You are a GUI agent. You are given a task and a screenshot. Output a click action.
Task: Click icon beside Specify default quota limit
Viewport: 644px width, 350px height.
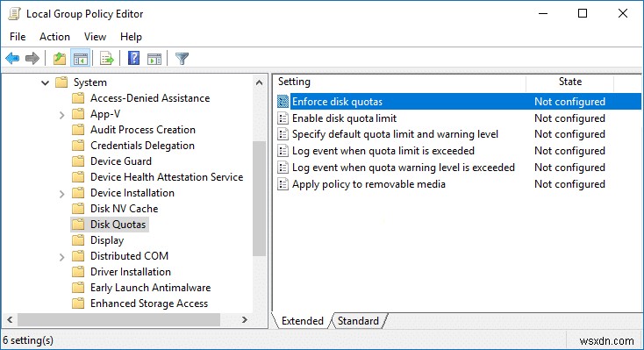point(283,134)
